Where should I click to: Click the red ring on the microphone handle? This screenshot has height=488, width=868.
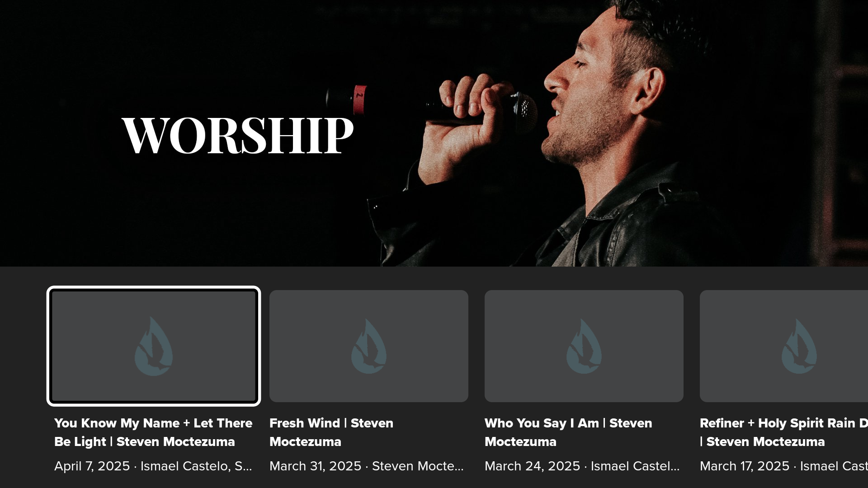point(360,99)
